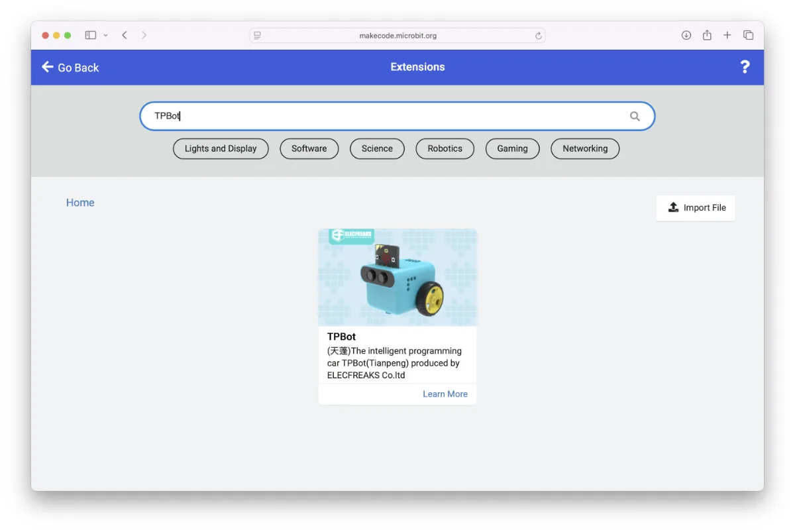Click the Safari share icon
795x532 pixels.
[x=707, y=35]
